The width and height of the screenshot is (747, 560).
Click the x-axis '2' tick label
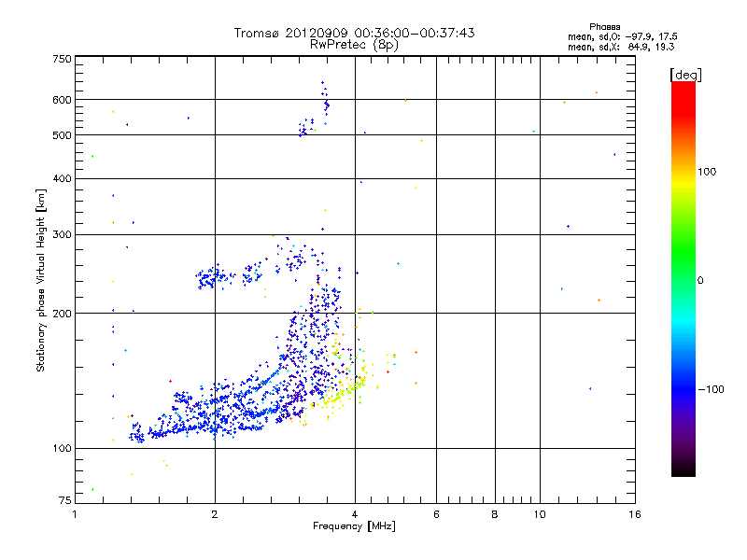(x=215, y=514)
